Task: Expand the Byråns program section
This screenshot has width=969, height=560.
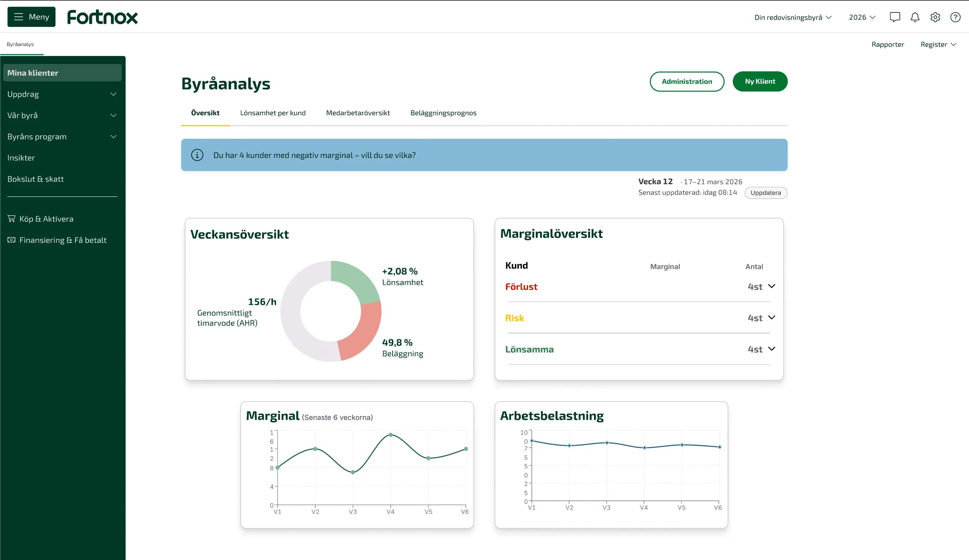Action: tap(62, 137)
